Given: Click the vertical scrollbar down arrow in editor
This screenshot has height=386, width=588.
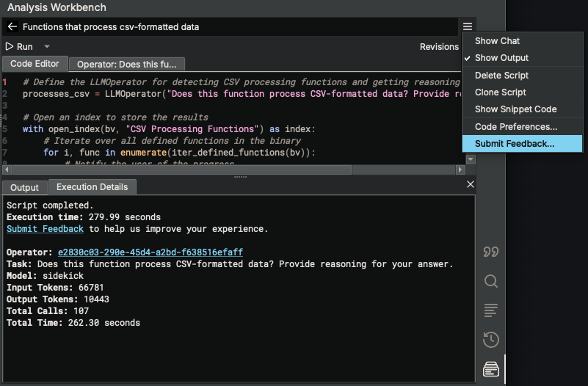Looking at the screenshot, I should (471, 160).
